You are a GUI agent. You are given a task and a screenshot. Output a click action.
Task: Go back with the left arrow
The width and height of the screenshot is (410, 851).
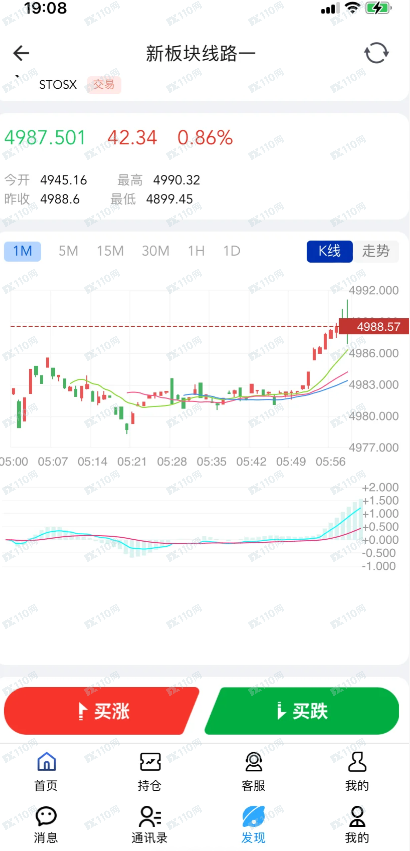pos(21,53)
